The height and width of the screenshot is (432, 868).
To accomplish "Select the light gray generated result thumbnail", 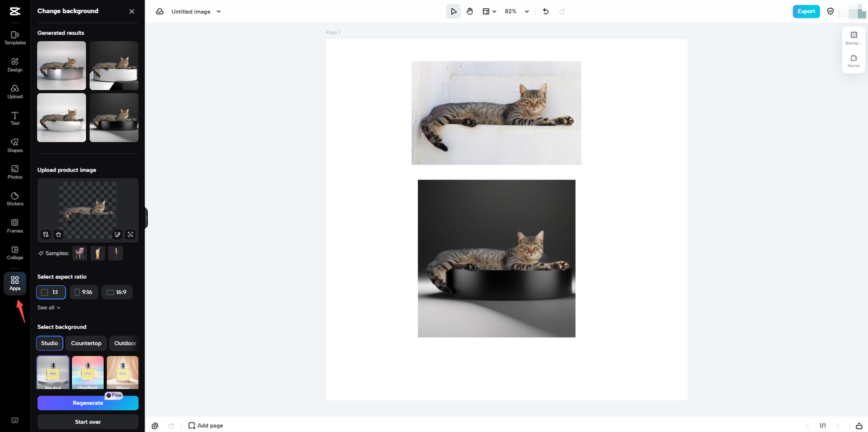I will tap(62, 66).
